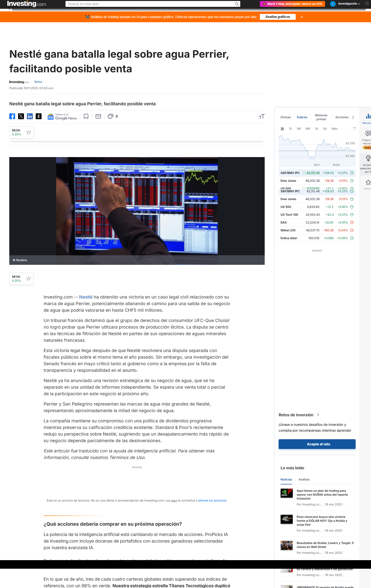Image resolution: width=371 pixels, height=588 pixels.
Task: Share via the black S icon
Action: tap(39, 116)
